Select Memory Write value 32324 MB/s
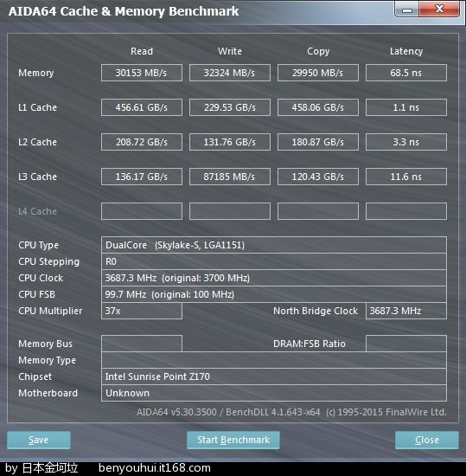466x476 pixels. coord(230,73)
